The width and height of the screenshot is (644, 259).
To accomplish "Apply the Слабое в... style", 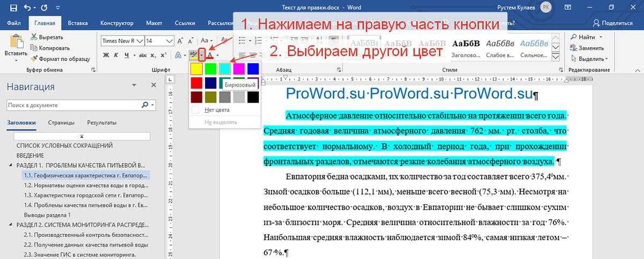I will 500,48.
